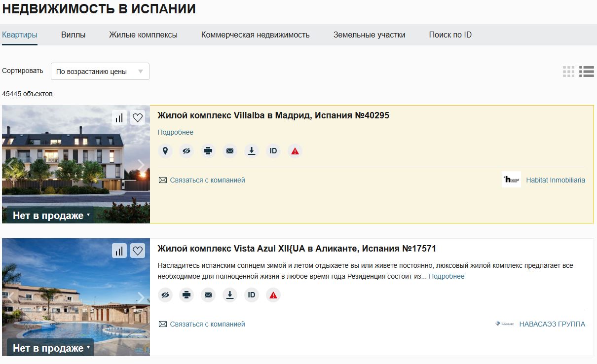The width and height of the screenshot is (597, 364).
Task: Open Villalba complex listing title
Action: click(x=273, y=115)
